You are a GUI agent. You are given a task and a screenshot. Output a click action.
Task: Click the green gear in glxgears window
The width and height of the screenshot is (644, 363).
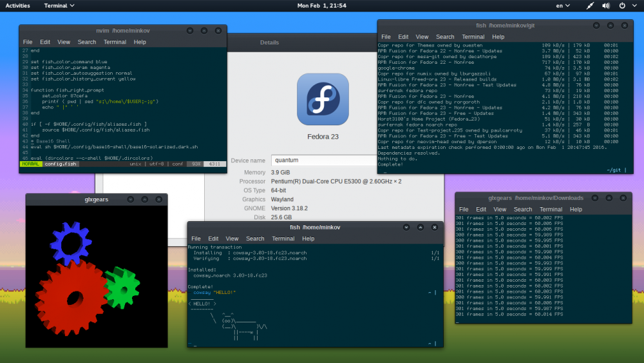coord(122,288)
